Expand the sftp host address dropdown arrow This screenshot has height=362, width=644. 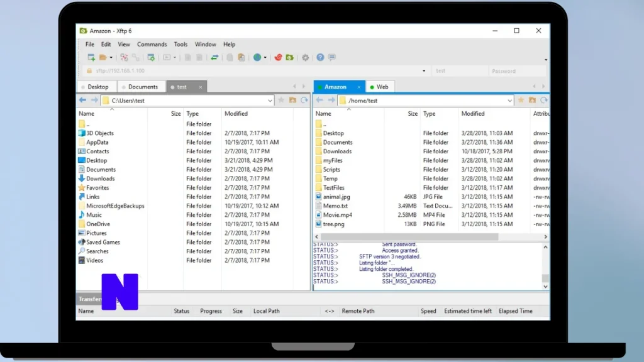pyautogui.click(x=424, y=71)
